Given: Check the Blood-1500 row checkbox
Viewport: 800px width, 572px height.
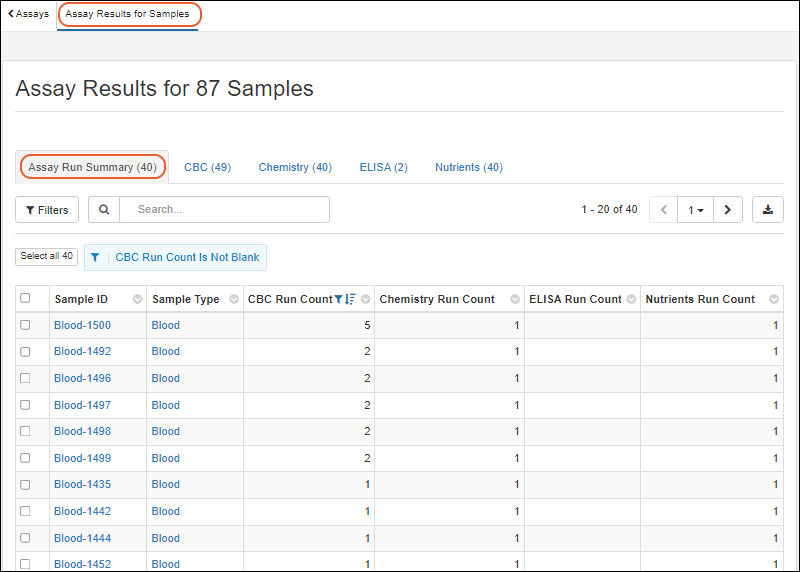Looking at the screenshot, I should pyautogui.click(x=26, y=325).
